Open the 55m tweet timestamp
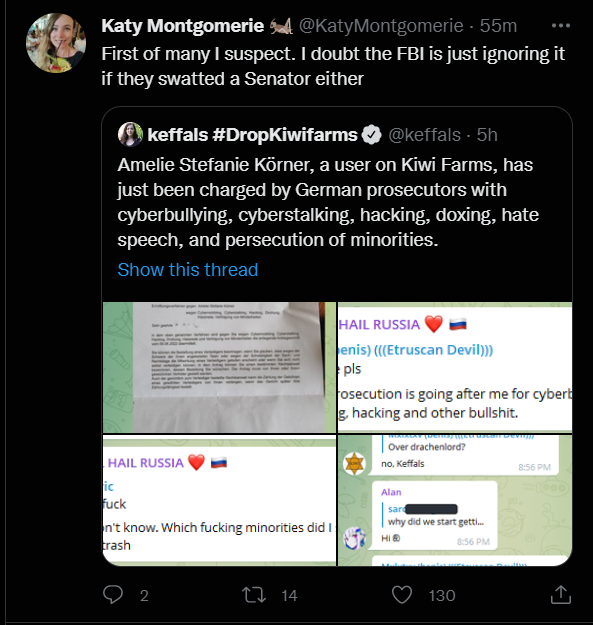Image resolution: width=593 pixels, height=625 pixels. pos(498,26)
